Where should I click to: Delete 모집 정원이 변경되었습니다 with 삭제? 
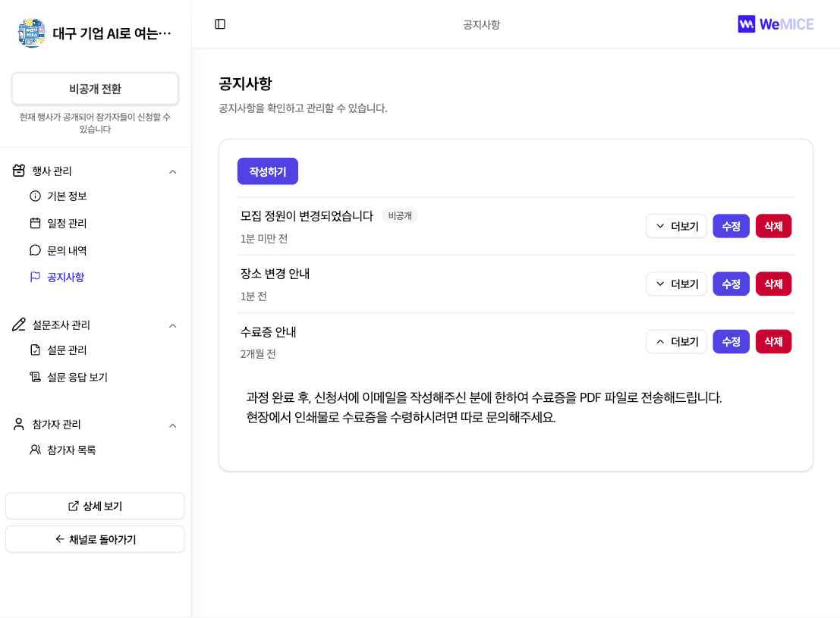click(x=773, y=226)
